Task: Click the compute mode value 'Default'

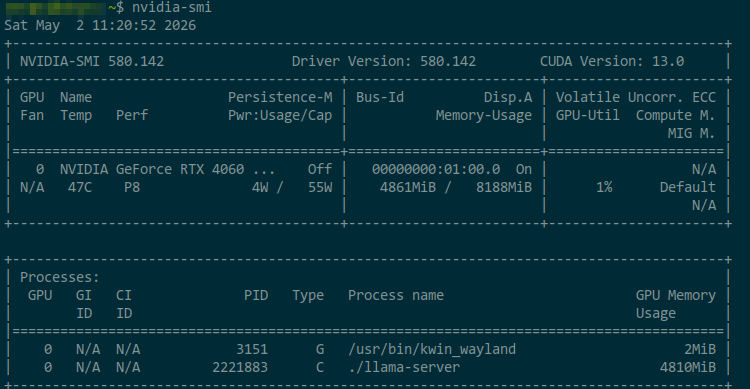Action: coord(688,187)
